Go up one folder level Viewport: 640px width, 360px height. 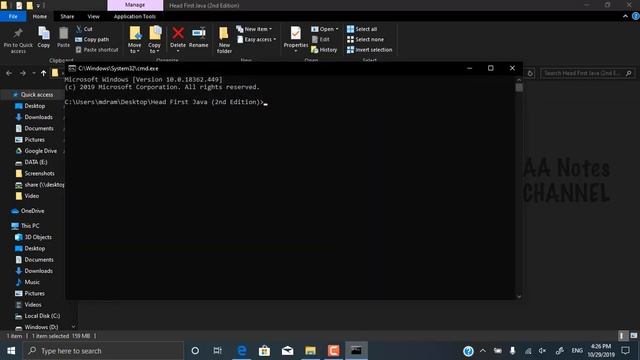43,73
